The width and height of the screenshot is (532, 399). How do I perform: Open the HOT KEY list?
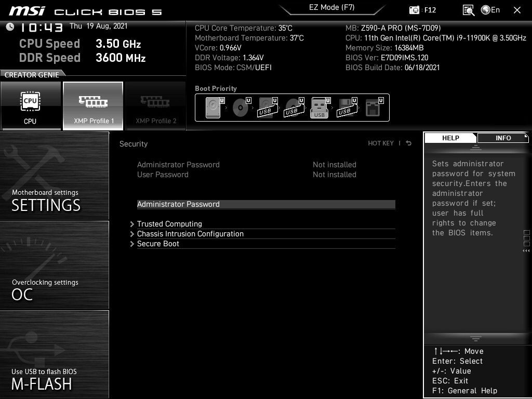tap(381, 143)
